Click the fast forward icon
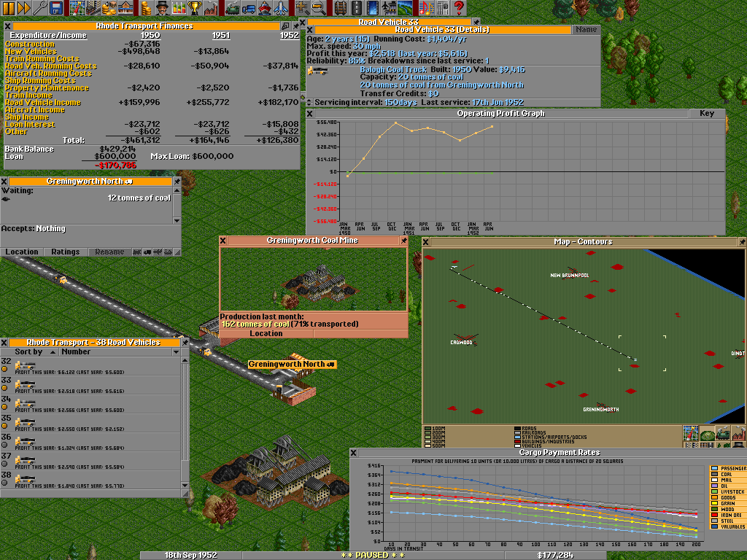 pyautogui.click(x=24, y=7)
